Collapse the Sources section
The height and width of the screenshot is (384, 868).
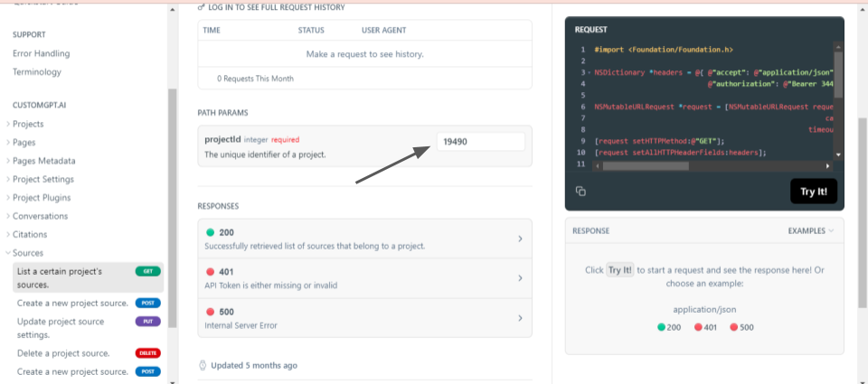click(8, 253)
